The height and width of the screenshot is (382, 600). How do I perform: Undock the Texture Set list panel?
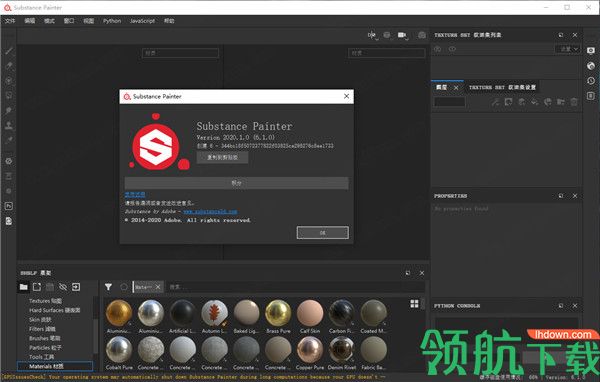pyautogui.click(x=561, y=35)
